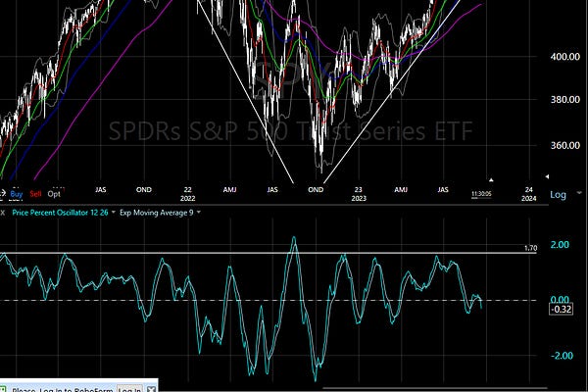The image size is (588, 392).
Task: Click the circular arrow icon left of Buy
Action: tap(2, 194)
